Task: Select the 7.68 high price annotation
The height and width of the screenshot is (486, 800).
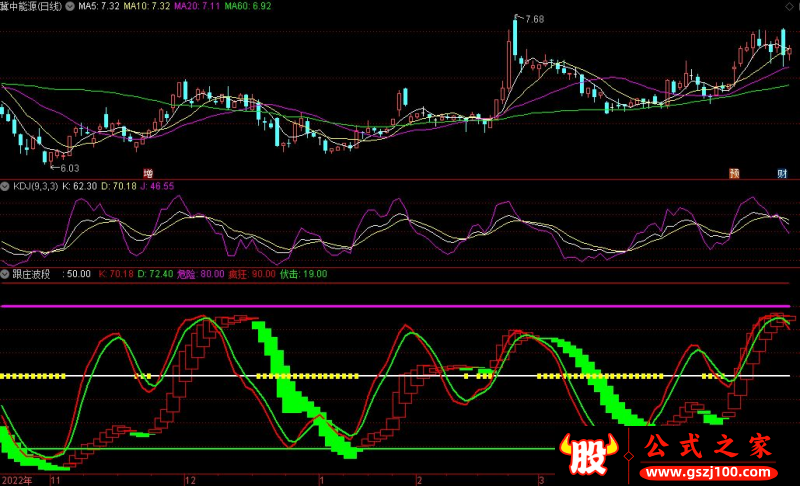Action: tap(533, 19)
